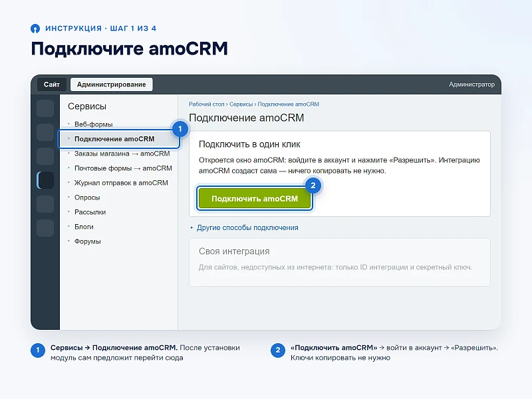532x399 pixels.
Task: Open Почтовые формы → amoCRM item
Action: point(123,168)
